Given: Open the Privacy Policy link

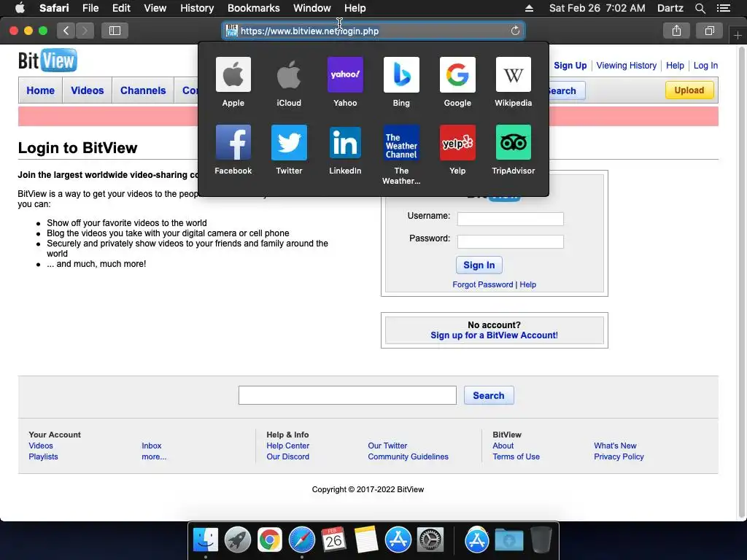Looking at the screenshot, I should [x=619, y=456].
